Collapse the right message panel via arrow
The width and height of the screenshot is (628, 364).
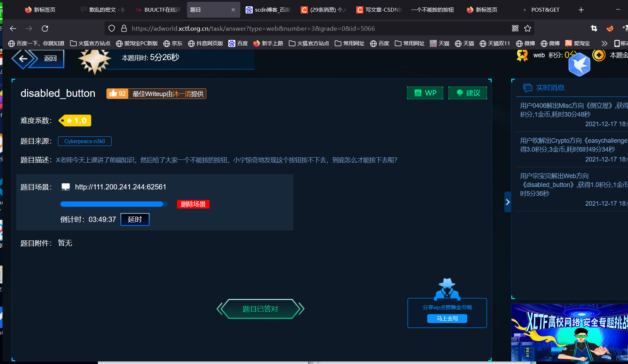click(x=508, y=202)
